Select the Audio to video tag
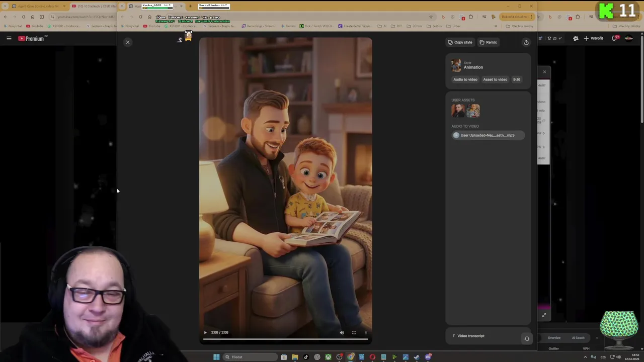This screenshot has height=362, width=644. coord(465,79)
